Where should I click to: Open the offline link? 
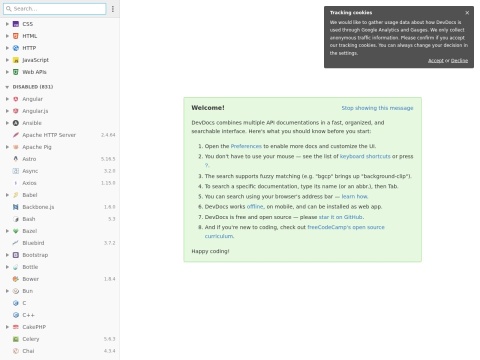click(255, 207)
